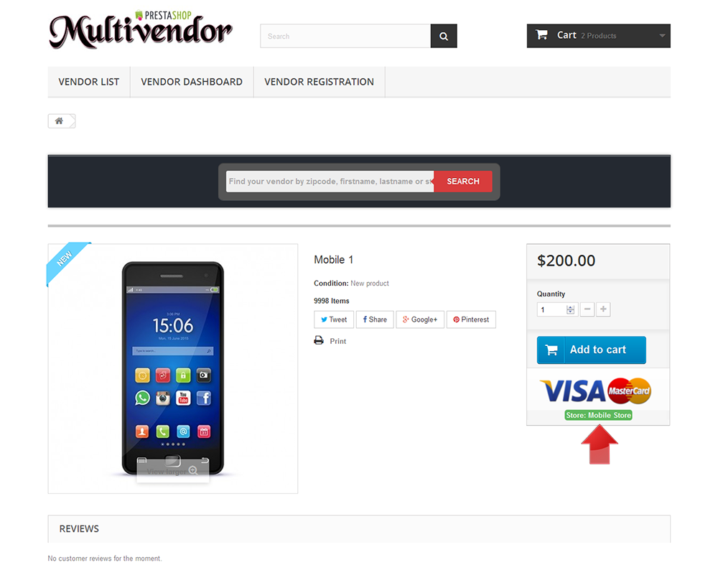
Task: Click the red SEARCH vendor button
Action: pos(463,182)
